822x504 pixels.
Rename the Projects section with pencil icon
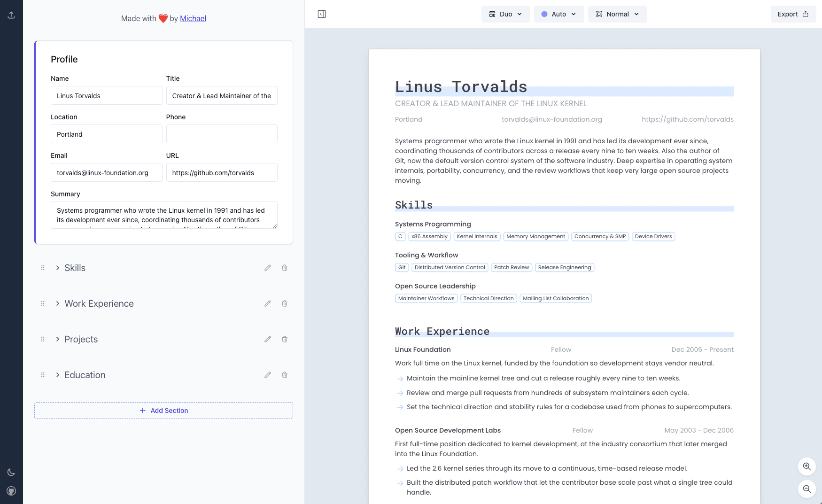268,339
